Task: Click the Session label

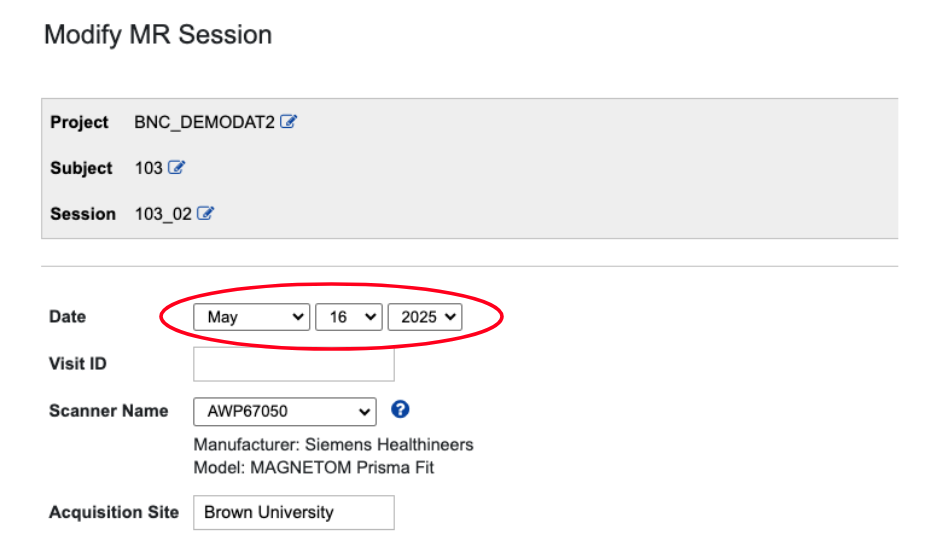Action: (83, 214)
